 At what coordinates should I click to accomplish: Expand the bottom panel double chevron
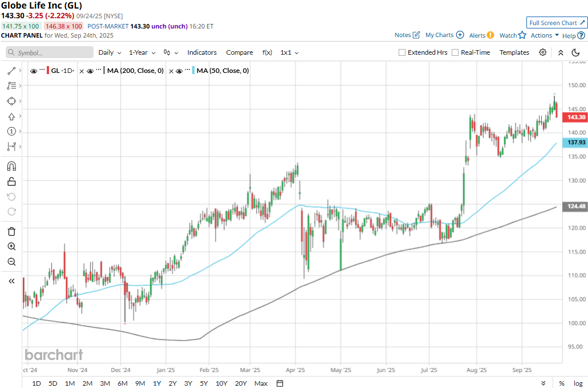pyautogui.click(x=544, y=383)
